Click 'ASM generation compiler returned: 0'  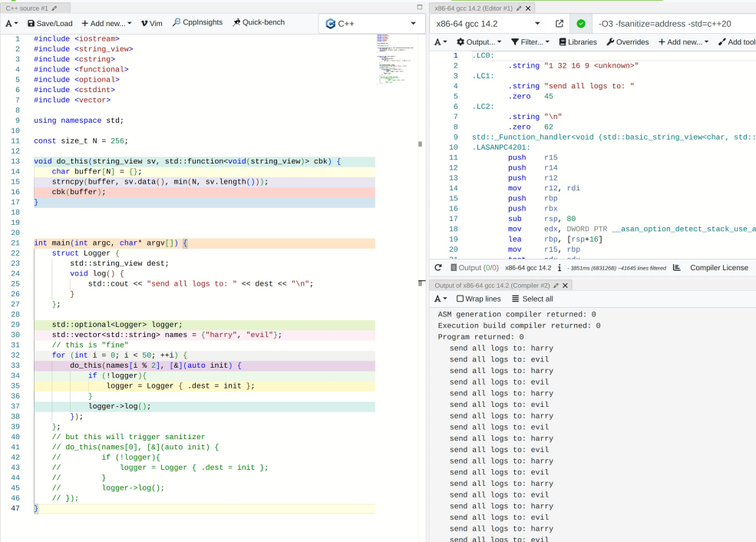517,315
